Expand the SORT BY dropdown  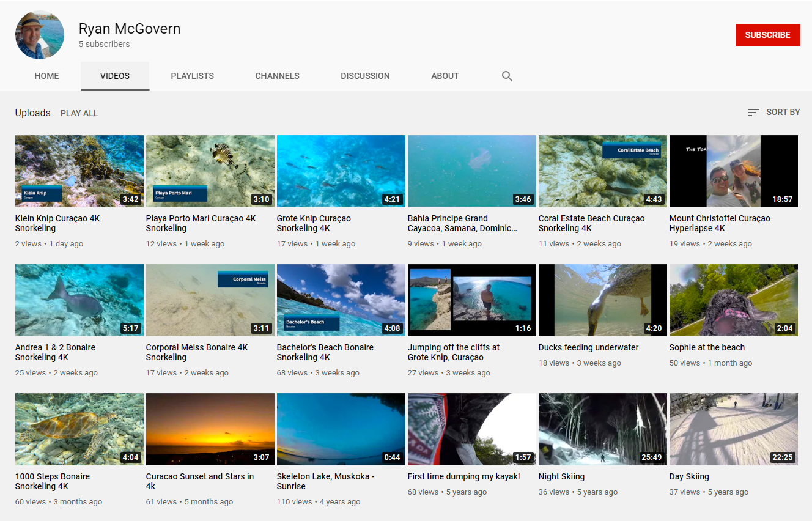[783, 113]
